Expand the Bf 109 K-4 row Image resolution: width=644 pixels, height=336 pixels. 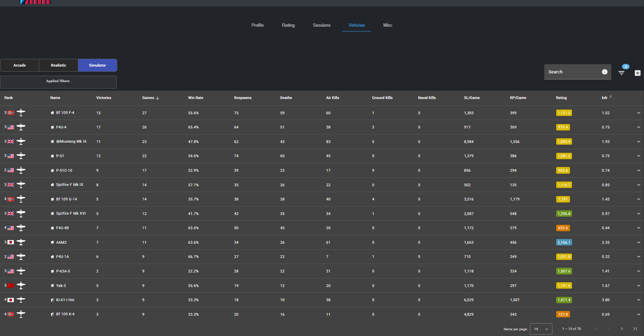point(639,314)
